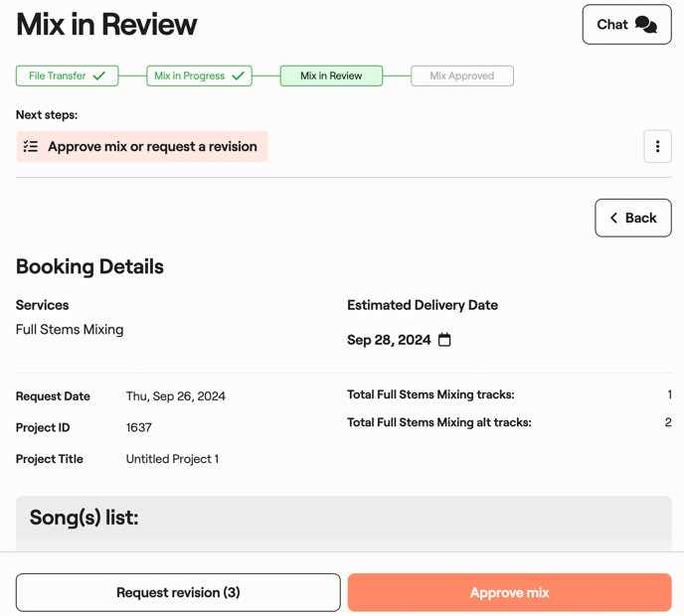
Task: Click the Project ID value 1637
Action: [138, 427]
